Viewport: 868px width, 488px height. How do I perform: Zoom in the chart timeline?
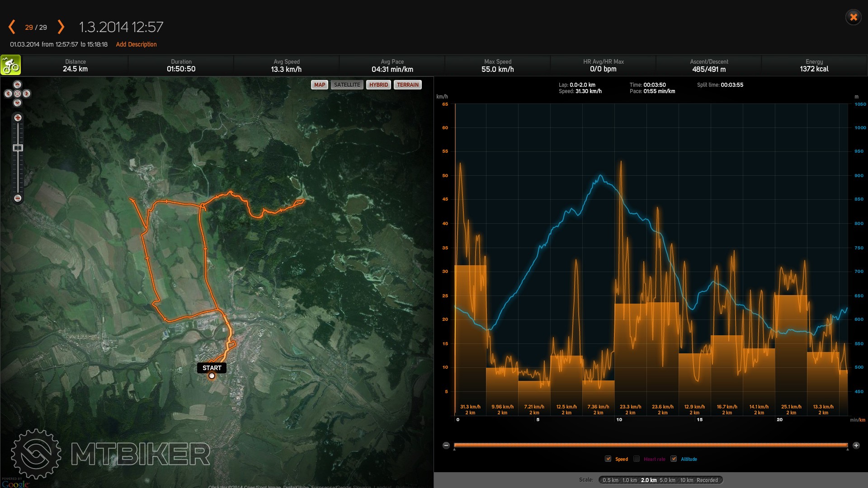tap(856, 446)
